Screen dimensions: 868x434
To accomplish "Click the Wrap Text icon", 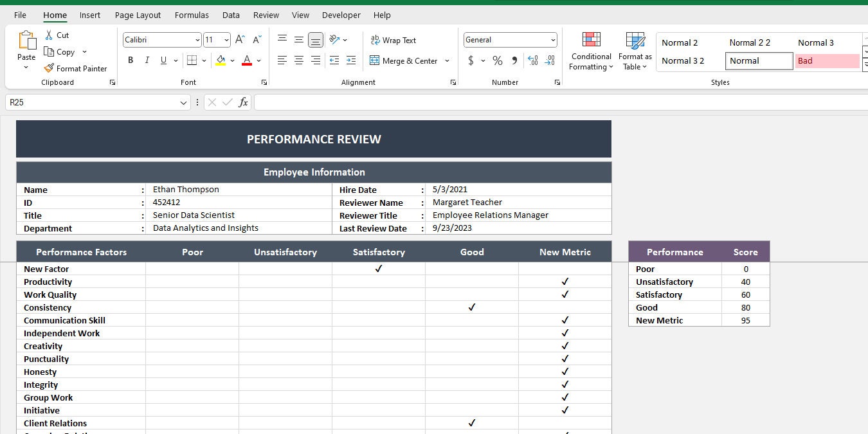I will [x=393, y=40].
